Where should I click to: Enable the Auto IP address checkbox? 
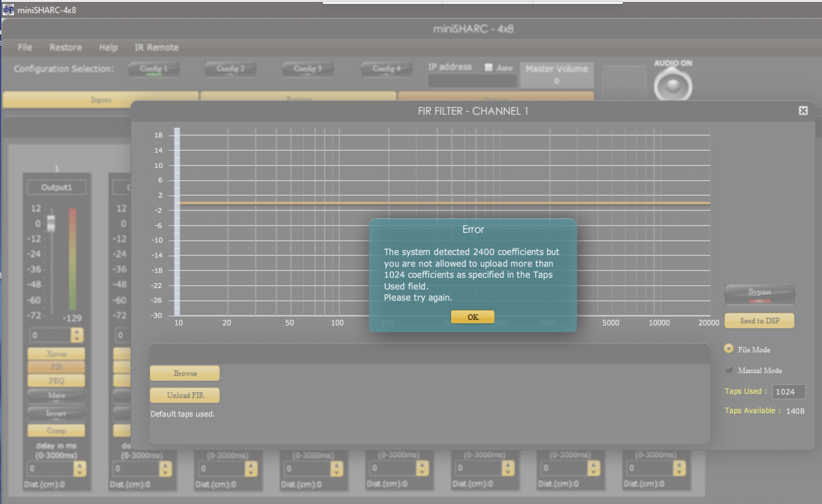488,67
